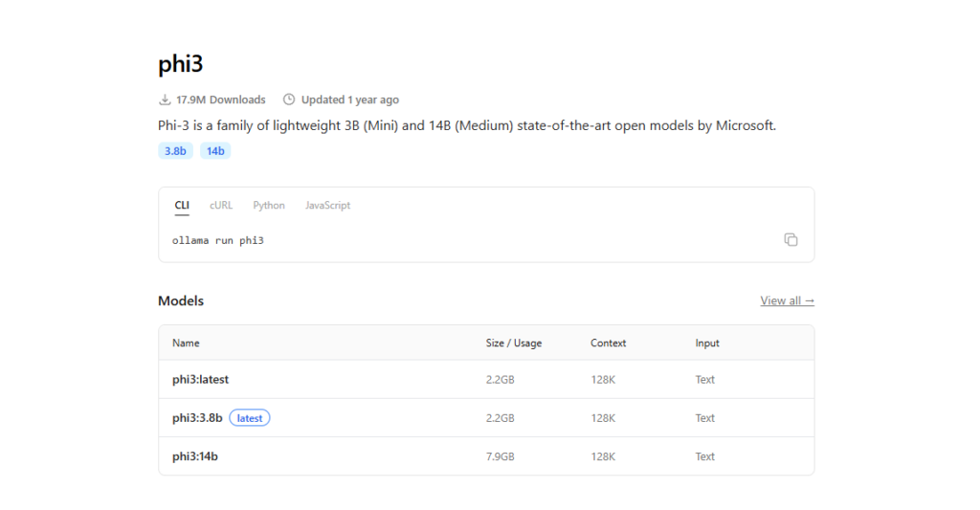Click the Size / Usage column header
Viewport: 980px width, 510px height.
(x=514, y=344)
